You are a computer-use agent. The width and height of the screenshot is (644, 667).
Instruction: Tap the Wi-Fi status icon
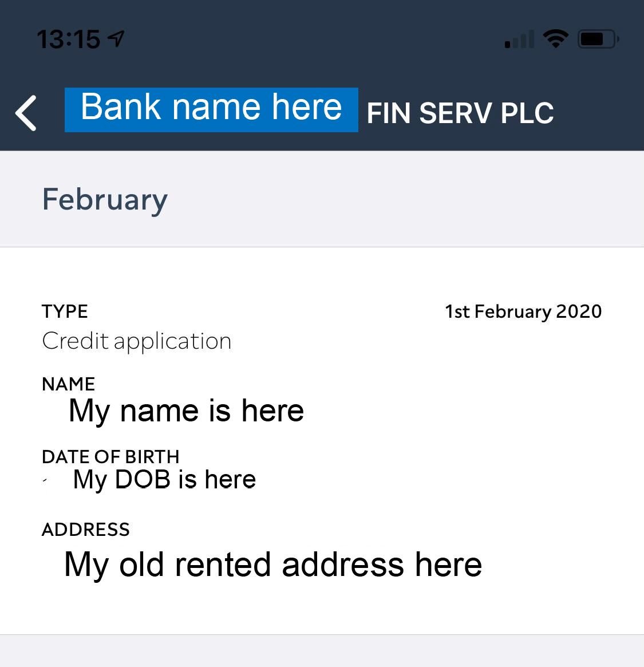pyautogui.click(x=555, y=39)
